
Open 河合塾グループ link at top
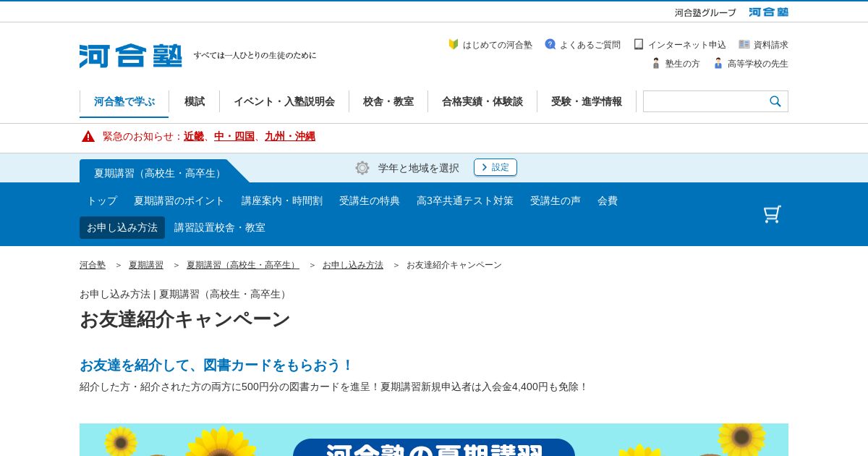[705, 12]
